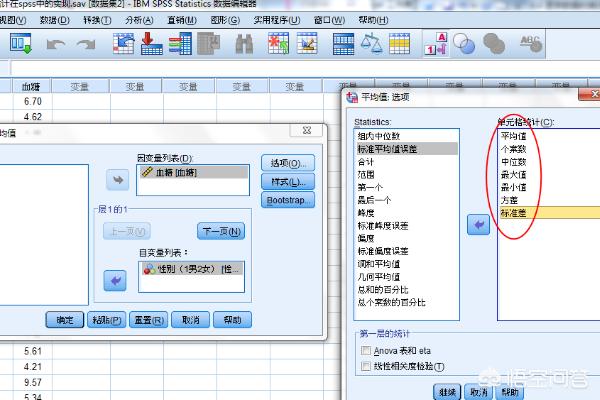The image size is (600, 400).
Task: Click the Go to case toolbar icon
Action: (x=124, y=44)
